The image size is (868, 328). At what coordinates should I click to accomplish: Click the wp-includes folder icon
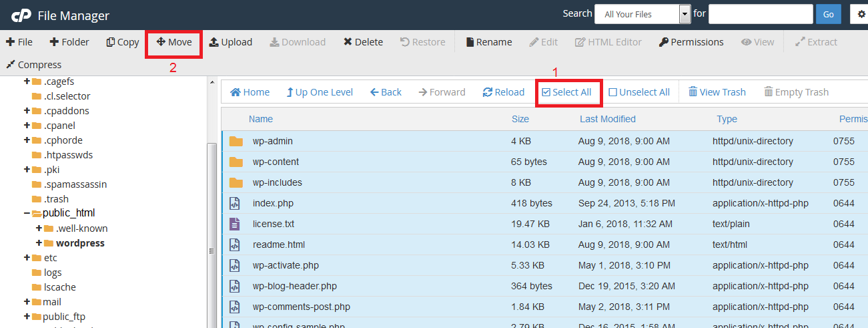coord(236,182)
